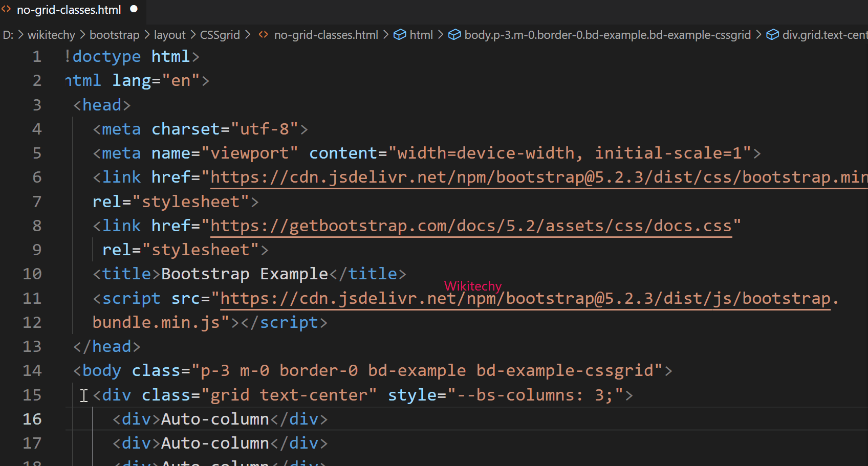Open the getbootstrap.com docs.css link
This screenshot has height=466, width=868.
click(471, 225)
